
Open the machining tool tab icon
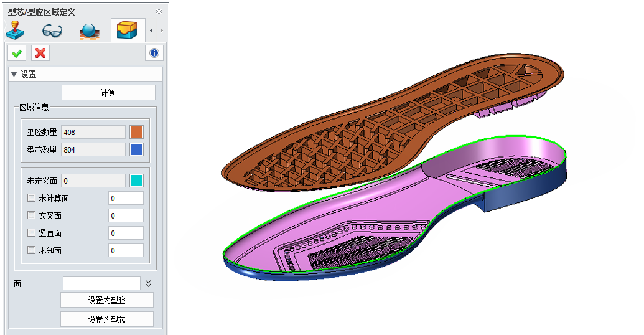[16, 30]
